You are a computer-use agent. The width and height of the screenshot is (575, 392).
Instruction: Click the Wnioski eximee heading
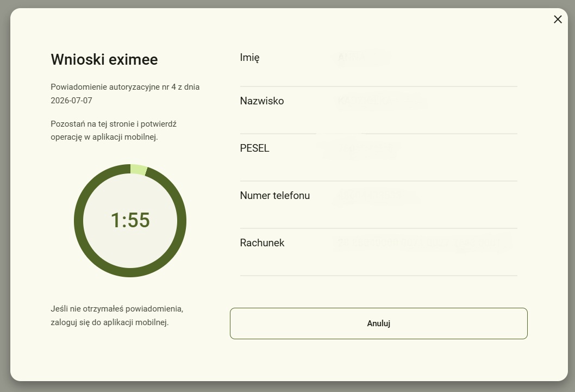(104, 59)
